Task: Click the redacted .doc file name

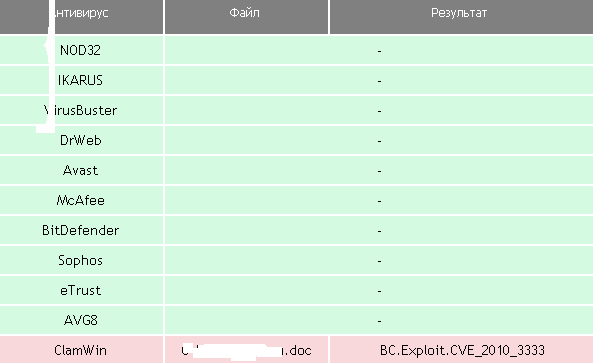Action: tap(246, 351)
